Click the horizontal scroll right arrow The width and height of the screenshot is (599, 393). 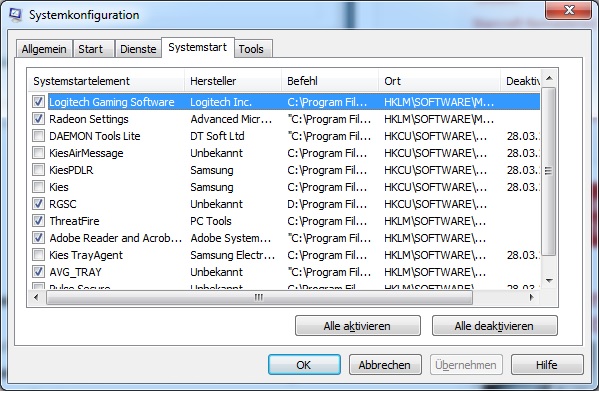tap(531, 297)
